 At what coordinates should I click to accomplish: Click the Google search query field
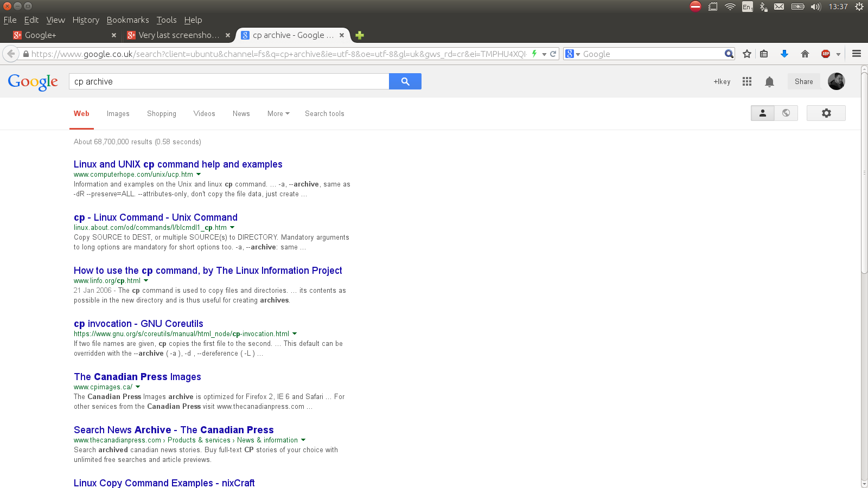pos(229,81)
